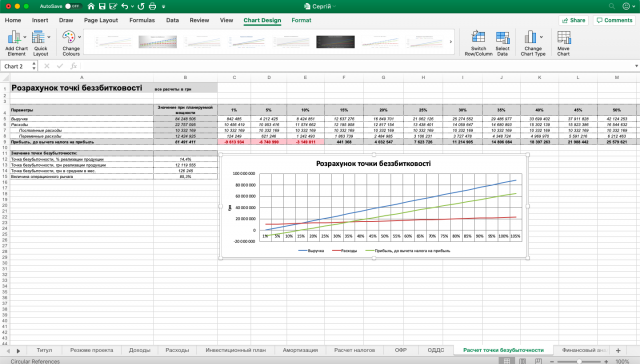This screenshot has height=364, width=640.
Task: Click the Print icon in title bar
Action: [x=152, y=6]
